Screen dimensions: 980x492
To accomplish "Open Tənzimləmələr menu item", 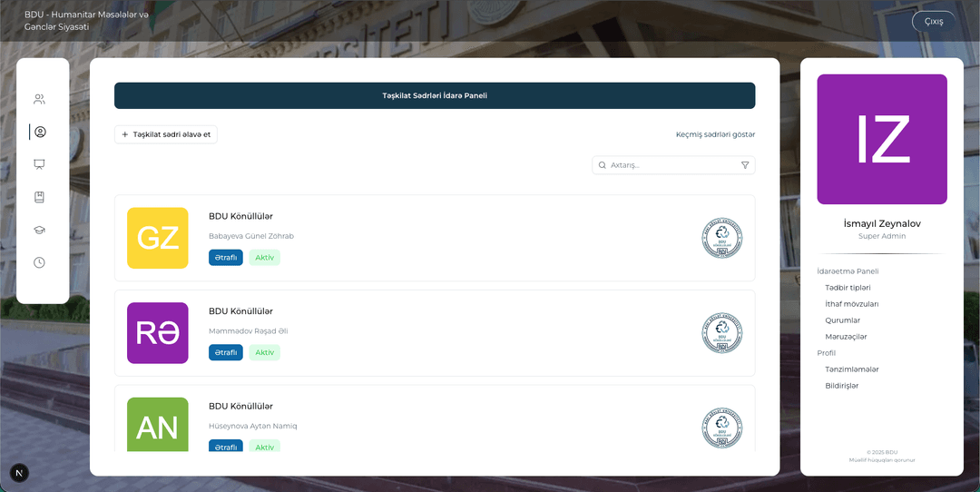I will point(852,369).
